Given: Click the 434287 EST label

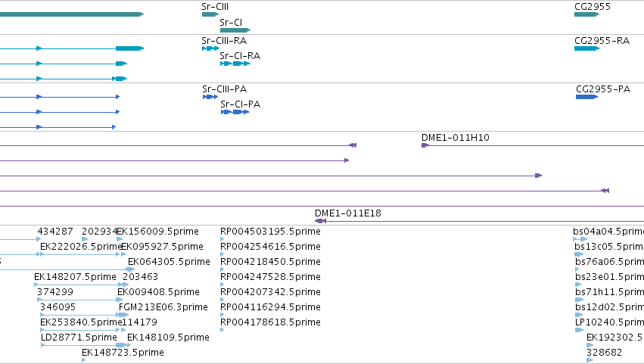Looking at the screenshot, I should [x=55, y=232].
